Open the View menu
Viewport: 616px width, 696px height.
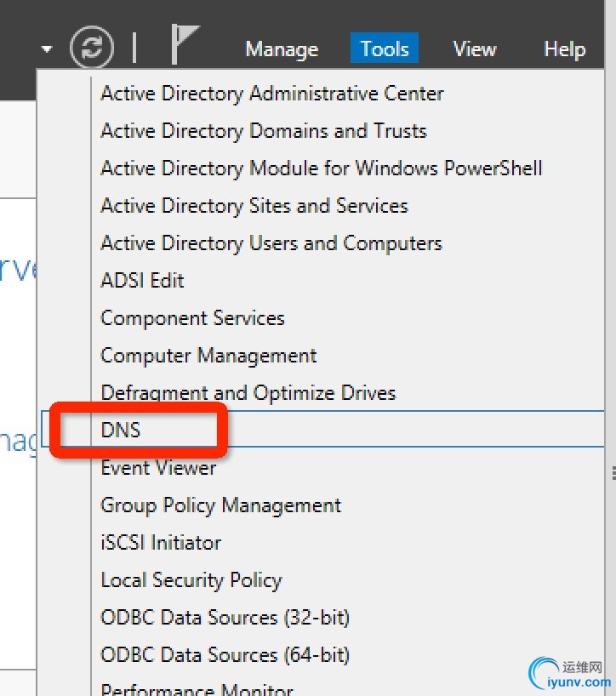tap(475, 48)
